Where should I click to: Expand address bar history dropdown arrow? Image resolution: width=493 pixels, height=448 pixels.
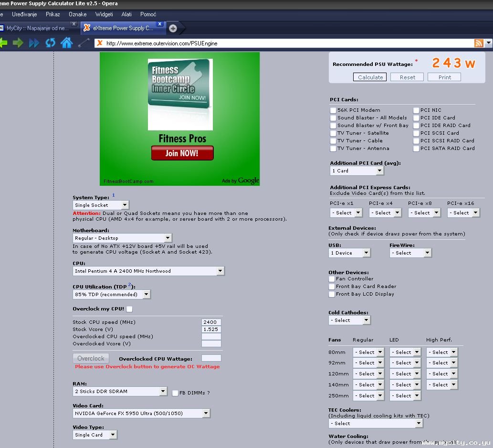[x=489, y=43]
